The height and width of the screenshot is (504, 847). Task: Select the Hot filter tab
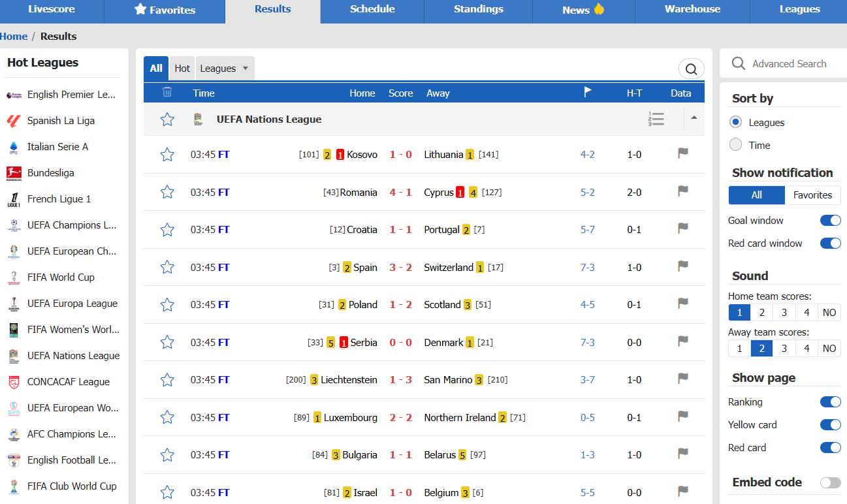[182, 69]
